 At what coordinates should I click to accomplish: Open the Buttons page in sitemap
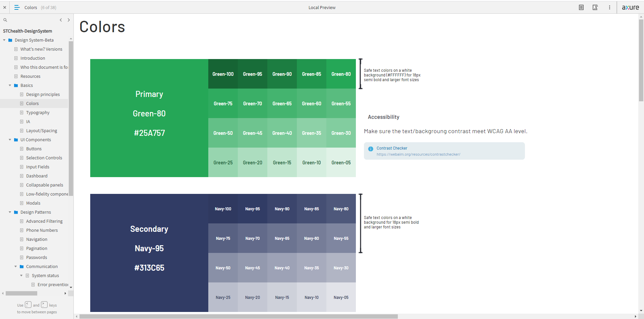pyautogui.click(x=34, y=149)
